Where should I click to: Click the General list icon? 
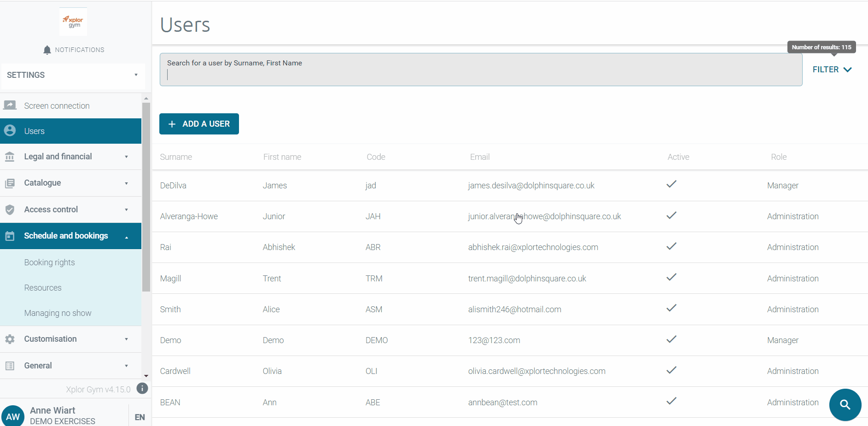10,366
